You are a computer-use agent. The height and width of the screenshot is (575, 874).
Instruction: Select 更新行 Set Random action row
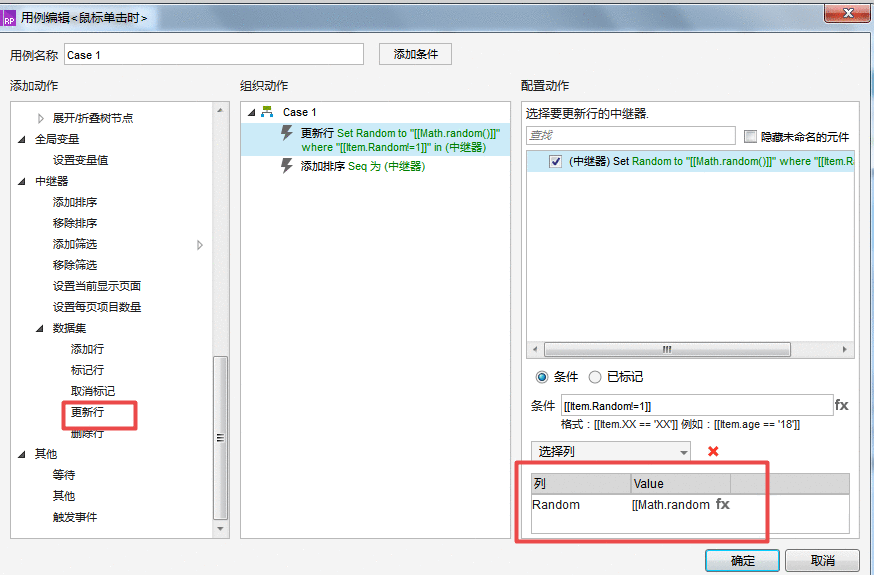pyautogui.click(x=376, y=140)
